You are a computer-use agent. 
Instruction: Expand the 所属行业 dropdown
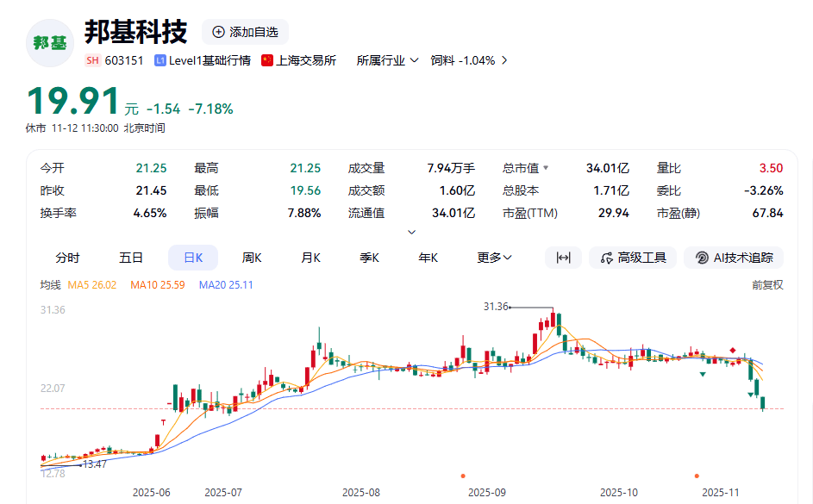coord(386,60)
